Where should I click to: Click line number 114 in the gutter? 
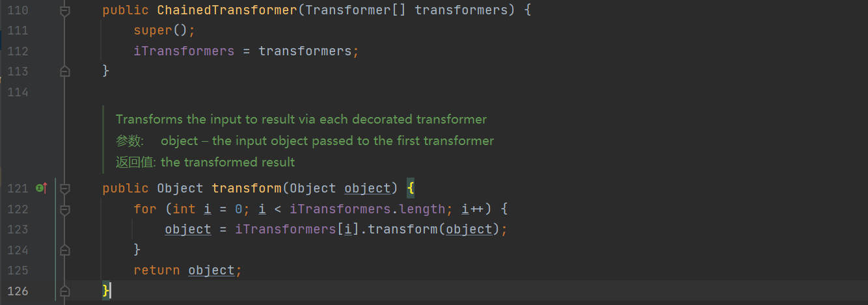[x=18, y=92]
